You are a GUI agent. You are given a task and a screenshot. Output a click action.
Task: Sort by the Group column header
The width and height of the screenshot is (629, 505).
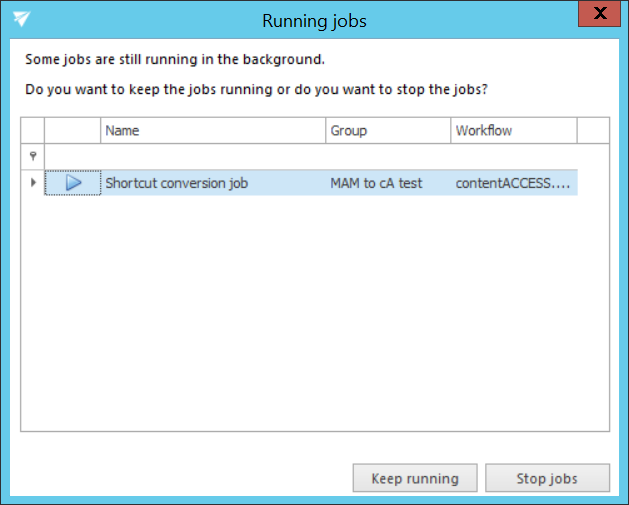tap(388, 131)
